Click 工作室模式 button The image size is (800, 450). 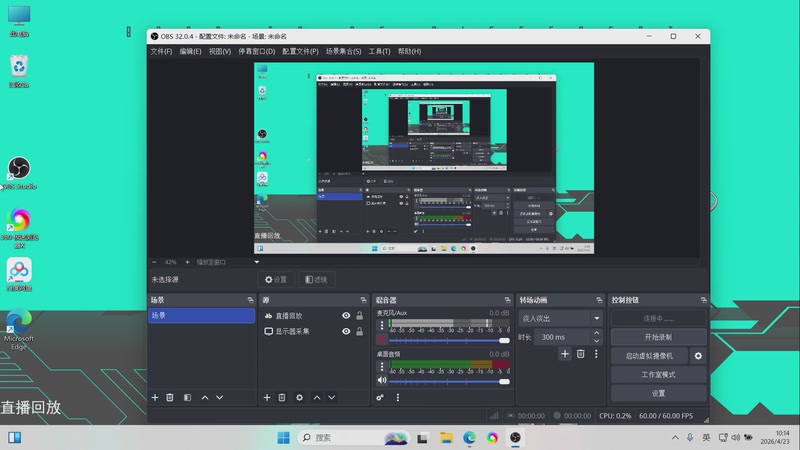(x=658, y=374)
